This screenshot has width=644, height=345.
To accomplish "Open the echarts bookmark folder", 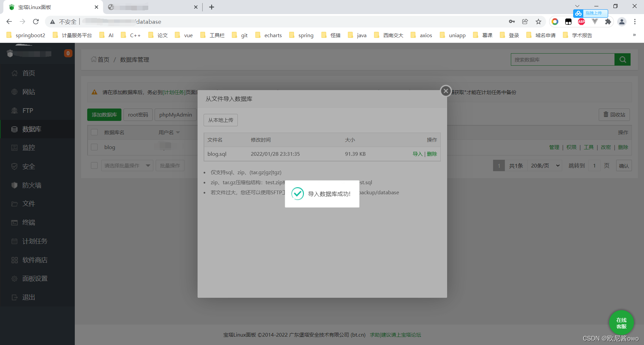I will point(268,35).
